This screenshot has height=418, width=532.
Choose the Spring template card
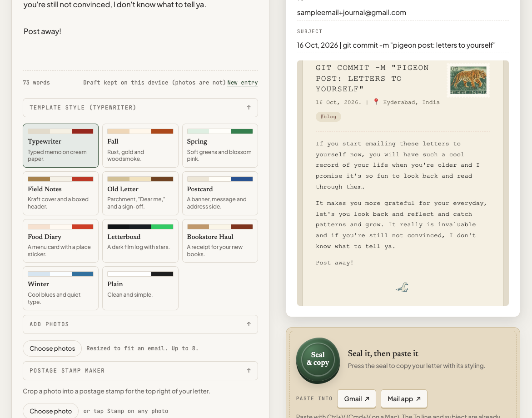coord(220,145)
